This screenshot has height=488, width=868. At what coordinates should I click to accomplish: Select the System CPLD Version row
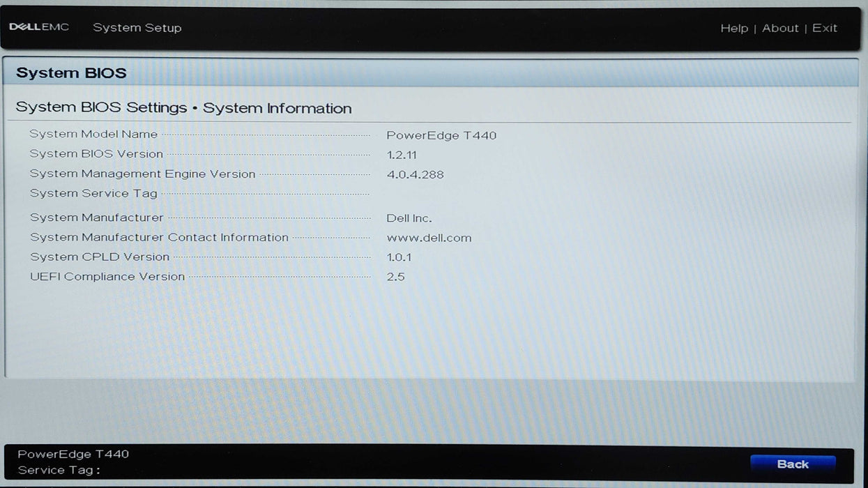[x=100, y=257]
